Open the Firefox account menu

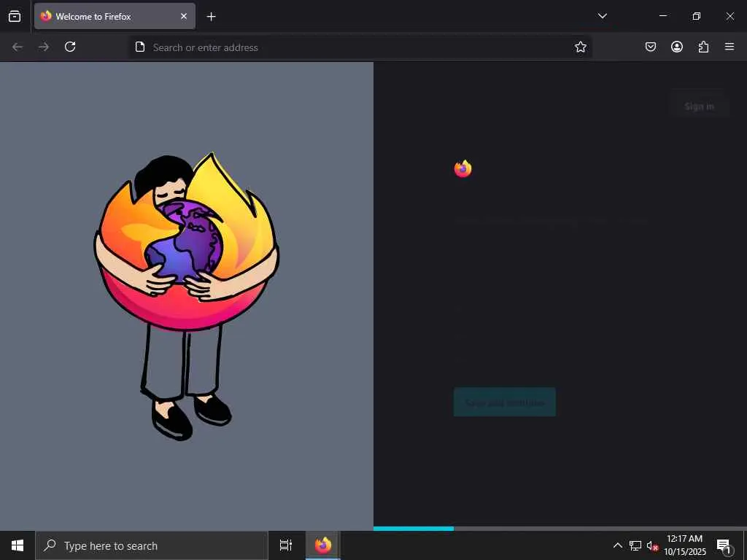coord(677,47)
